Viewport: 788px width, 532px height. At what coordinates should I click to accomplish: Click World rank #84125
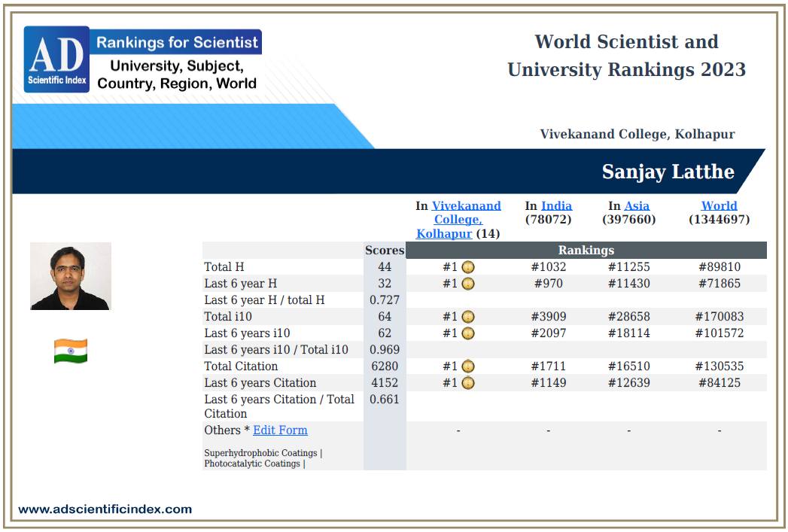[720, 383]
